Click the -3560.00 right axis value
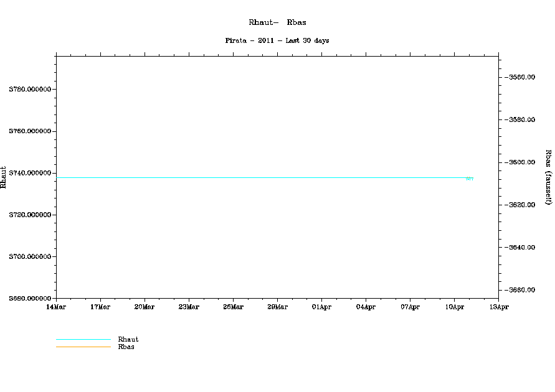The image size is (555, 392). pos(522,77)
